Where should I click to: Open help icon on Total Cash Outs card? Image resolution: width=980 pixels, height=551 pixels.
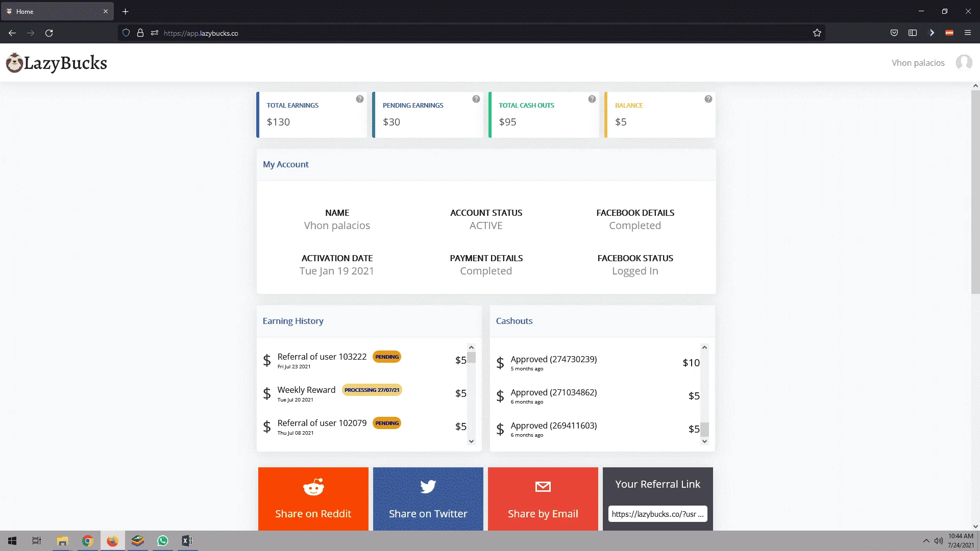pos(592,99)
